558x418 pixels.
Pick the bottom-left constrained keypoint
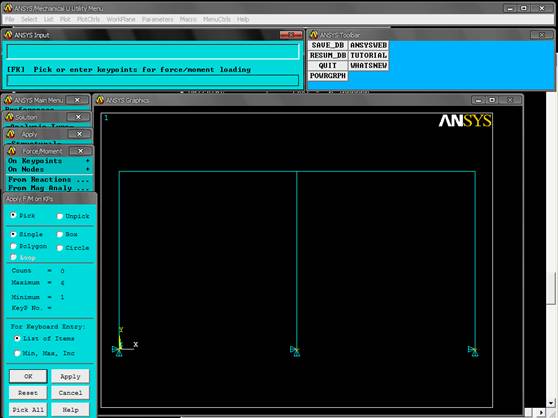(119, 350)
